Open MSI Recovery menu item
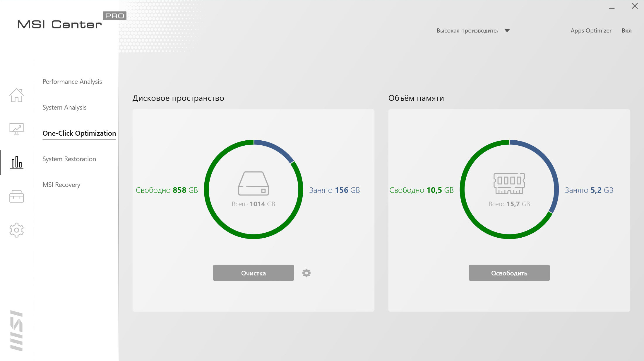The image size is (644, 361). (61, 185)
